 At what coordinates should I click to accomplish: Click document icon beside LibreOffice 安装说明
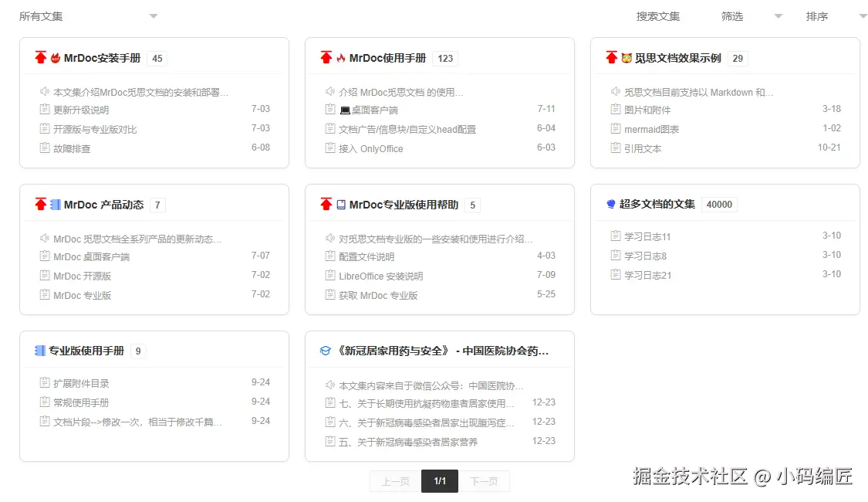pos(330,276)
